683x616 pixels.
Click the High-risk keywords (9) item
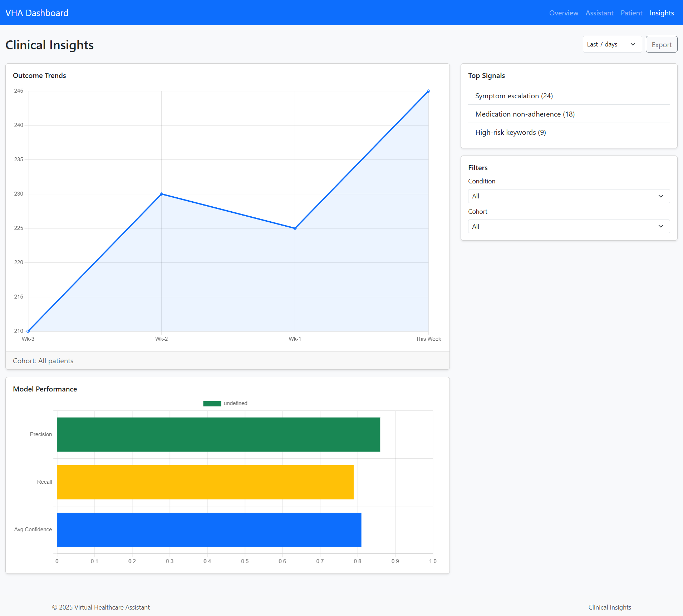(510, 132)
